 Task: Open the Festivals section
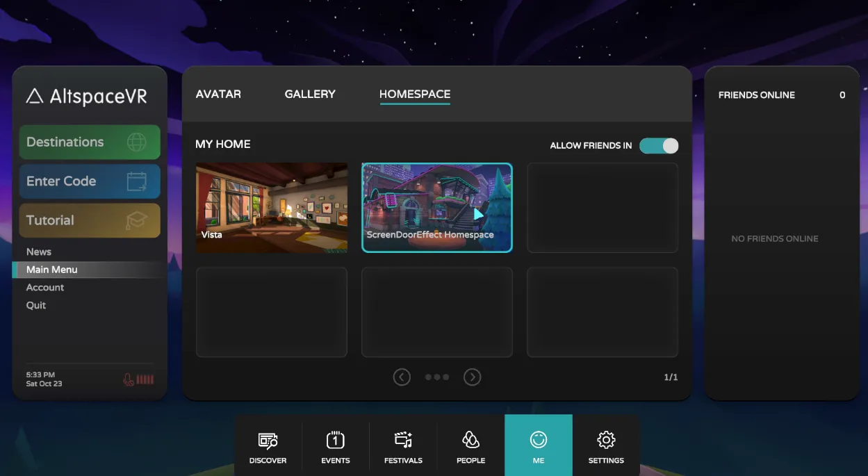pos(403,445)
